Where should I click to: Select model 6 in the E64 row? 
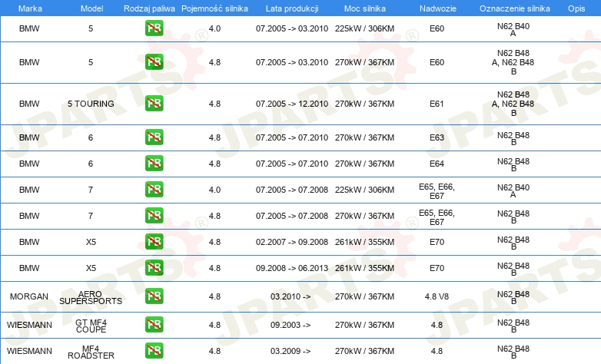coord(91,164)
